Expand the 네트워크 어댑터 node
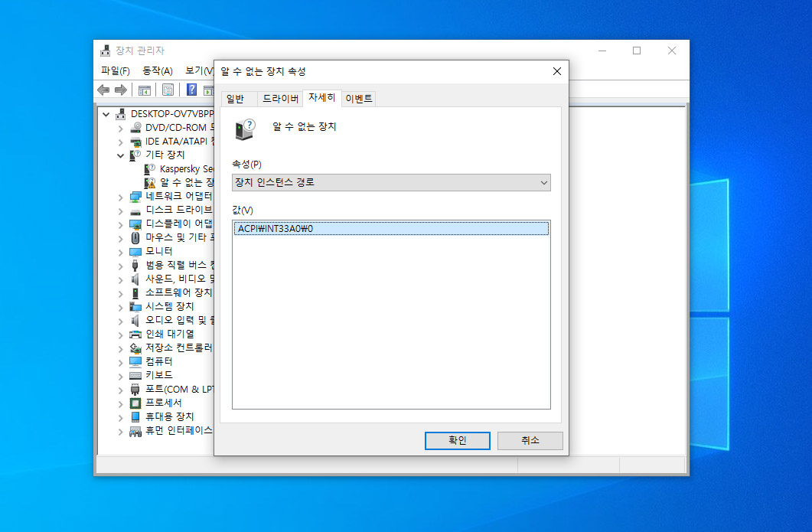The image size is (812, 532). point(120,196)
